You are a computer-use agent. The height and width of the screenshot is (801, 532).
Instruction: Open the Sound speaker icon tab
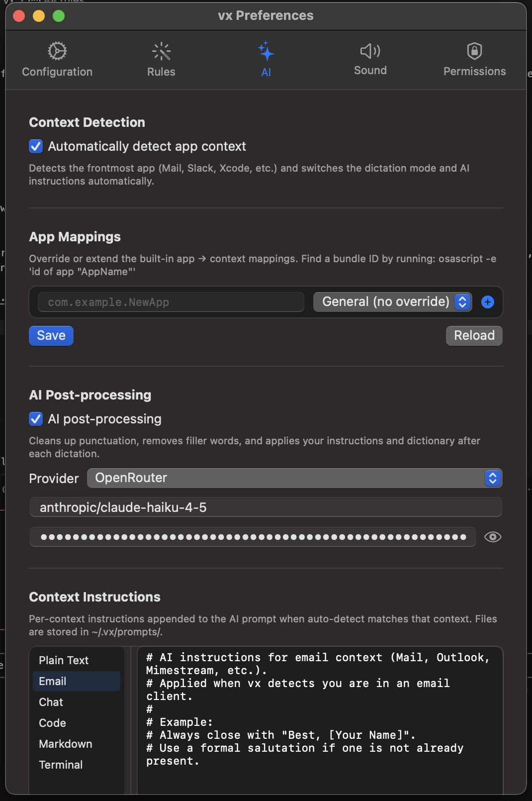click(x=370, y=51)
